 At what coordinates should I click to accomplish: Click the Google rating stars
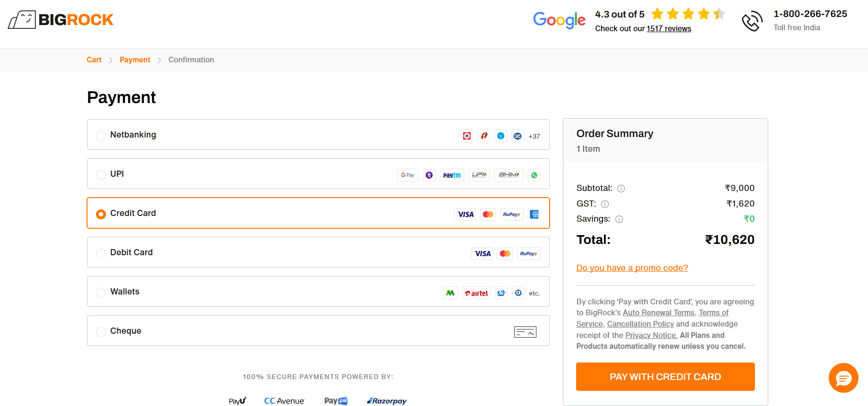coord(688,14)
